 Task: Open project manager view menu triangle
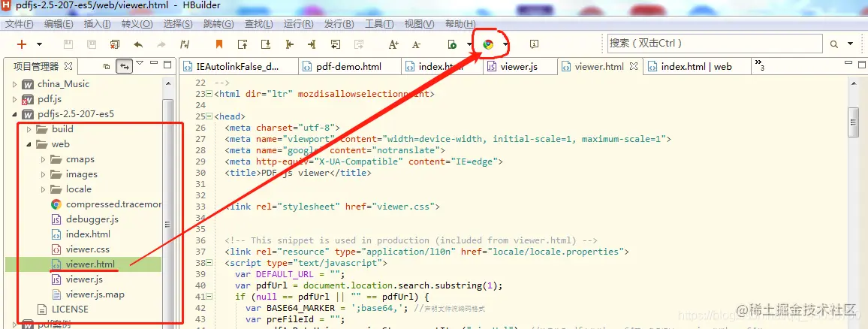click(140, 63)
